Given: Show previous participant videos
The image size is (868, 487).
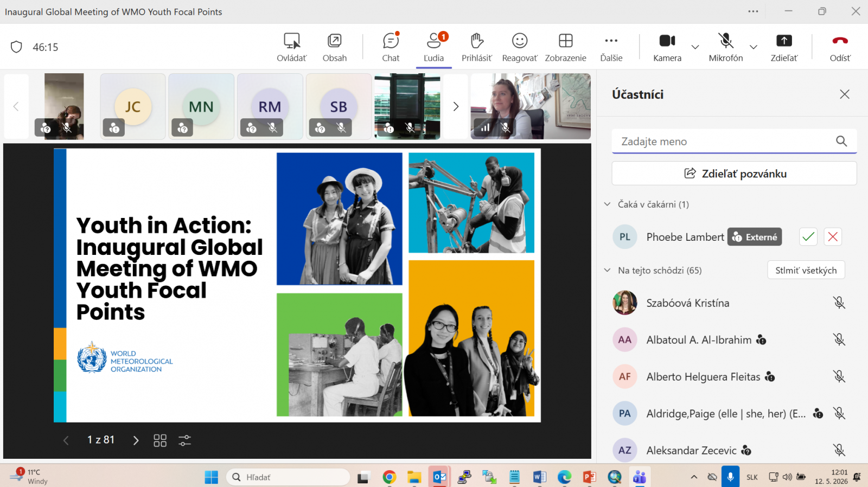Looking at the screenshot, I should (x=16, y=106).
